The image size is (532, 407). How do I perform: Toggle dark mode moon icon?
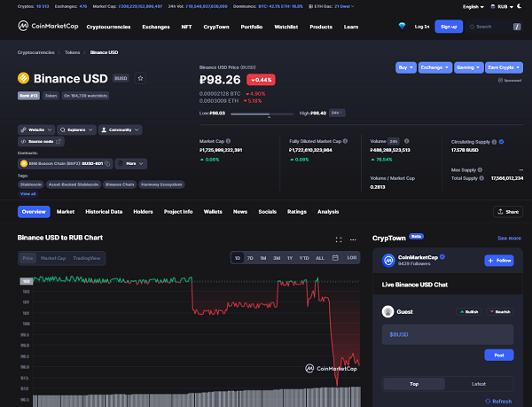[x=519, y=6]
